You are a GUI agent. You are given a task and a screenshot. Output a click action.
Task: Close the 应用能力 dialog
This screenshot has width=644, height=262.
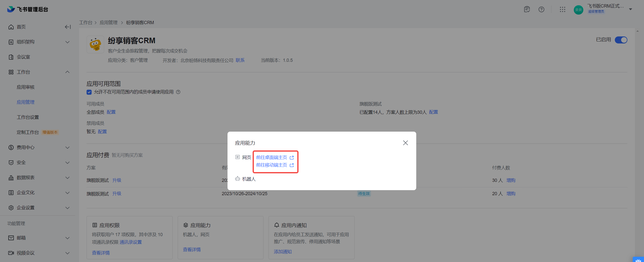pos(405,143)
